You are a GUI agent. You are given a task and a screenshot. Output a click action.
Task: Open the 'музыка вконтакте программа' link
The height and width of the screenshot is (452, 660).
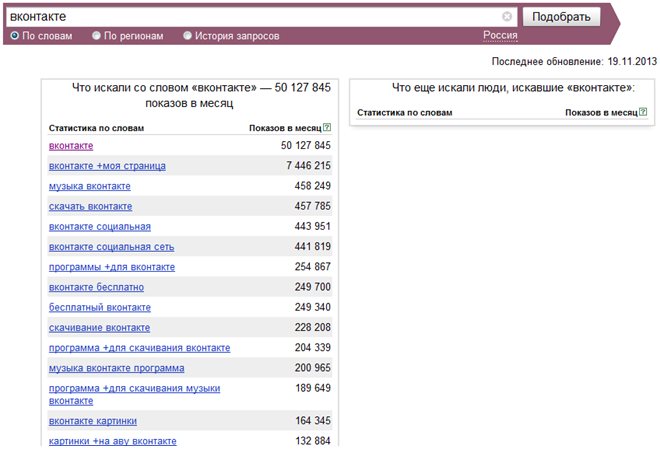tap(117, 368)
